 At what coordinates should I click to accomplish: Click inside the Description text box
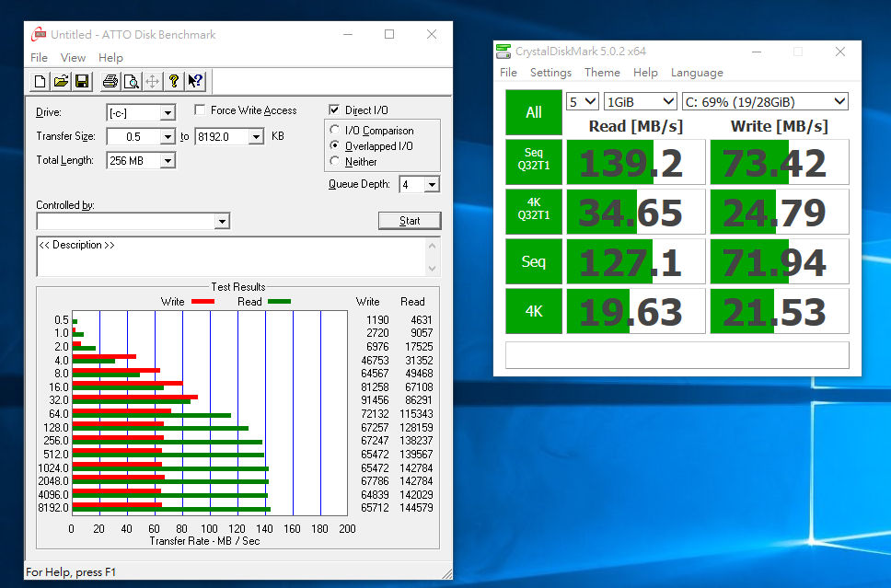pyautogui.click(x=231, y=256)
